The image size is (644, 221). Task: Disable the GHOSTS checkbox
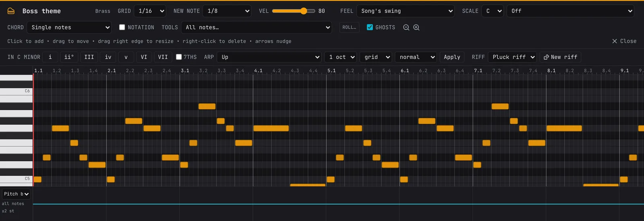(369, 27)
